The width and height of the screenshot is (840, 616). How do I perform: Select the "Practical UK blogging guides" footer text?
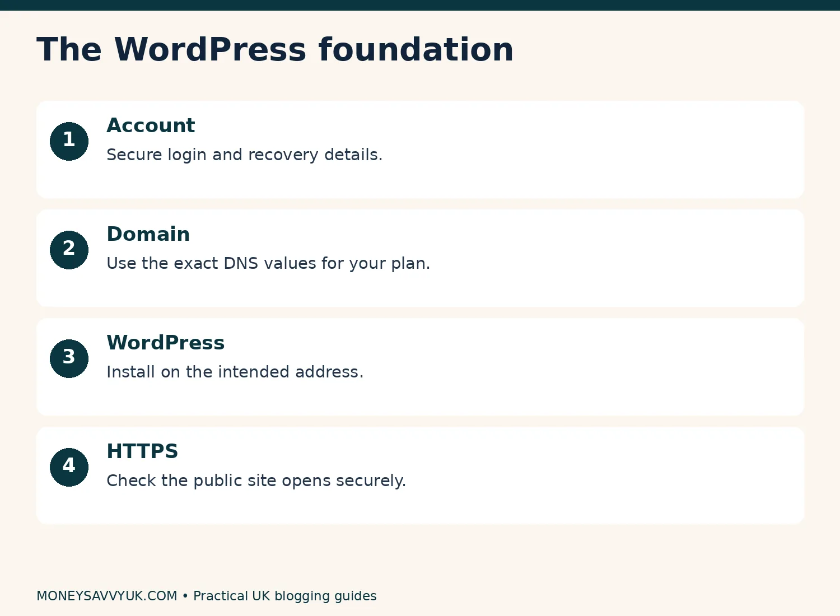tap(285, 596)
